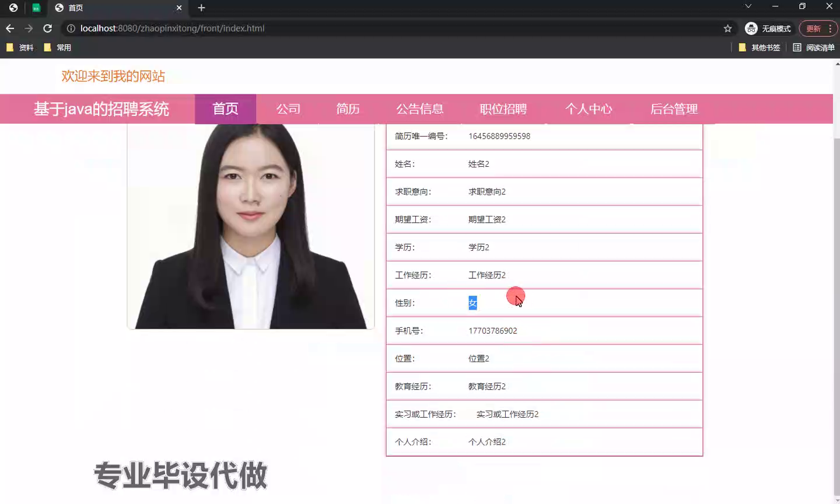
Task: Click the 位置2 value
Action: click(x=479, y=358)
